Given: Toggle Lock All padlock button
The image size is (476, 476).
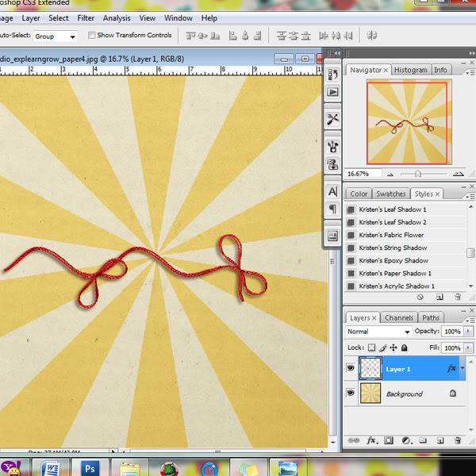Looking at the screenshot, I should tap(404, 347).
